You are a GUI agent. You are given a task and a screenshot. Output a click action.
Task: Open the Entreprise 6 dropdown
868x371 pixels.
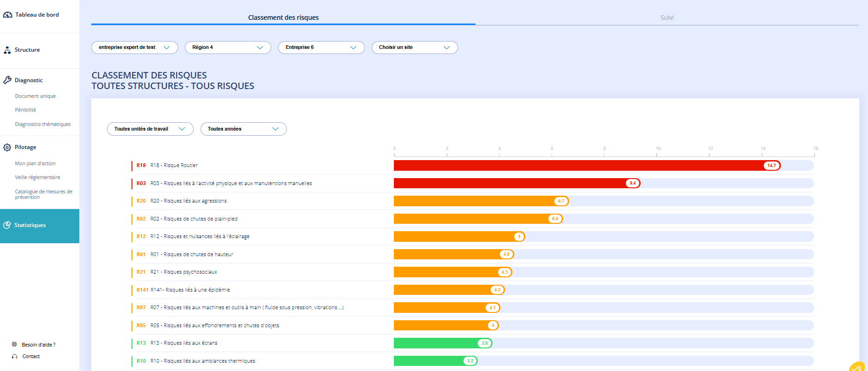[321, 48]
